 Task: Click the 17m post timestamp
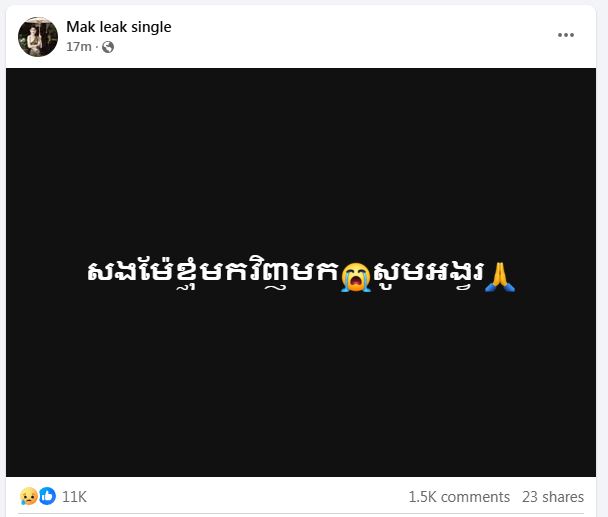79,47
